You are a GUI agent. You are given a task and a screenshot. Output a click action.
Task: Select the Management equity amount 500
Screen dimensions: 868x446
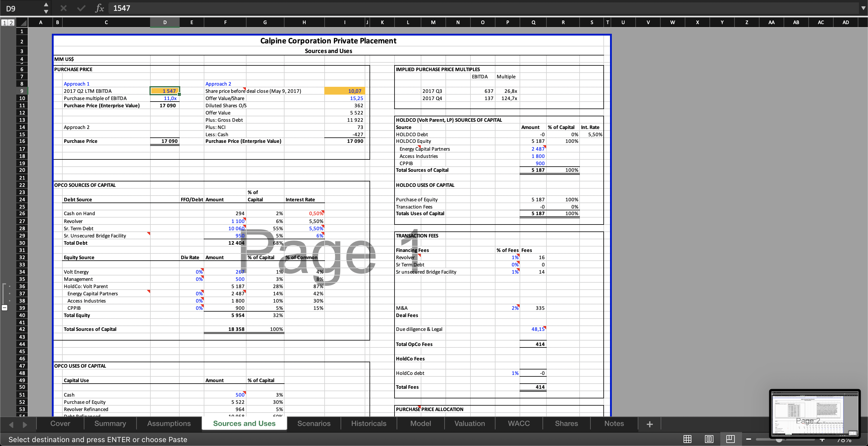pos(225,279)
